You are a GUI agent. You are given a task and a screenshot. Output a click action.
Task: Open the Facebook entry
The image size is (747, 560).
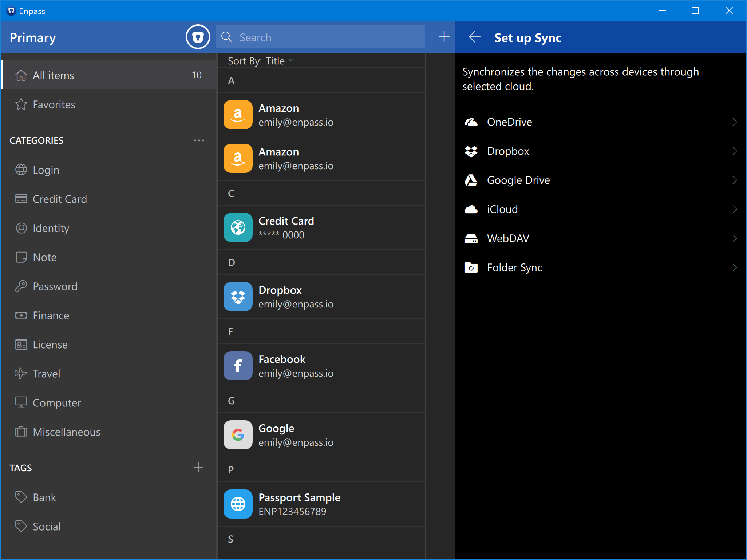point(321,366)
